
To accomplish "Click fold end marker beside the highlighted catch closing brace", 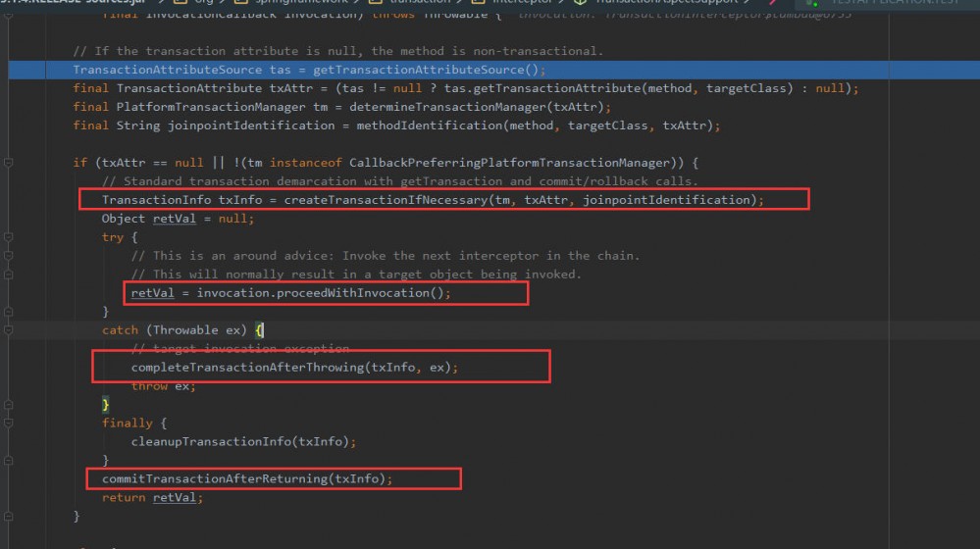I will (8, 405).
